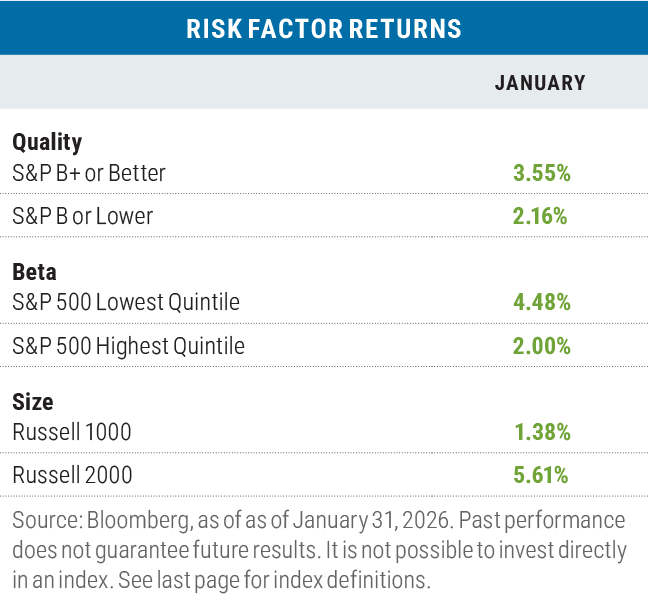Click the 1.38% return value

click(541, 432)
